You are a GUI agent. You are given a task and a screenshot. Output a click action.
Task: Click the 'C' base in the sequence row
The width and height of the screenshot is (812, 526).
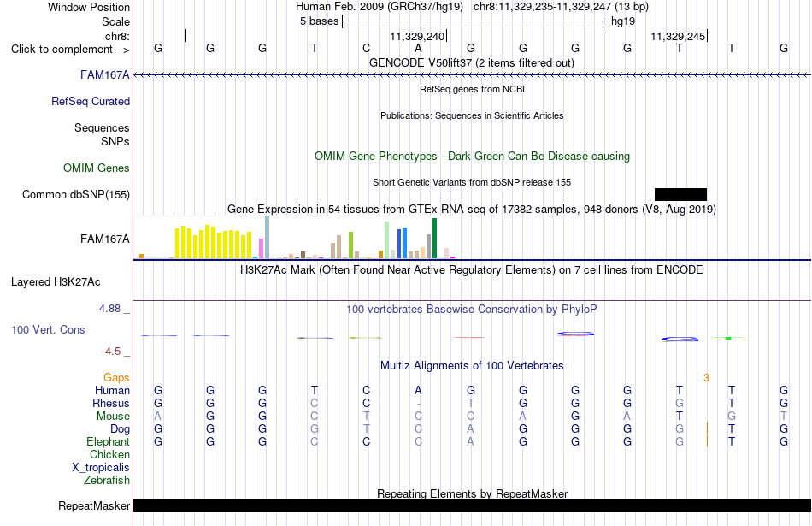366,49
